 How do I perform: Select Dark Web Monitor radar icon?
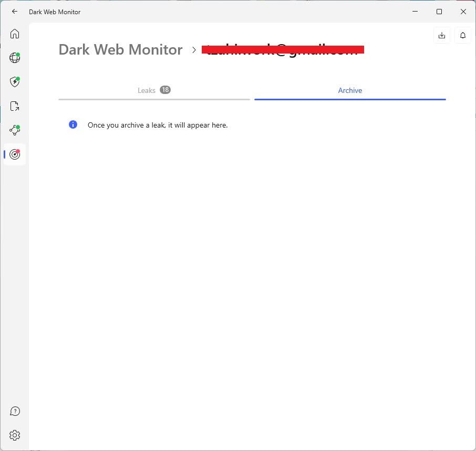coord(15,154)
